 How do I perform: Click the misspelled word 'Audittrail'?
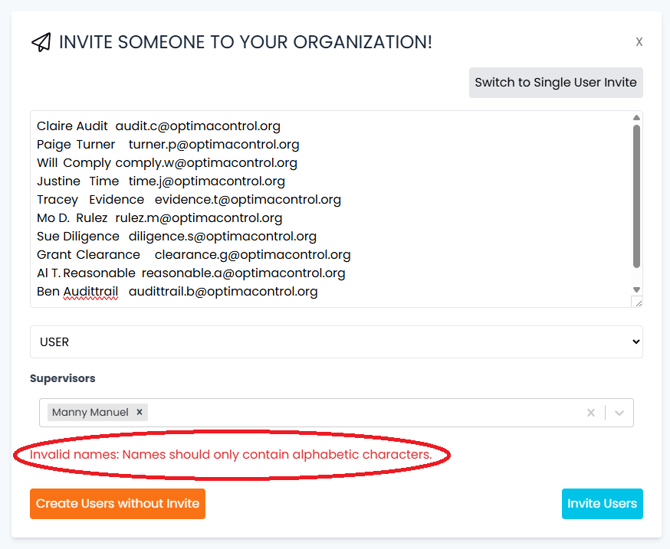91,292
